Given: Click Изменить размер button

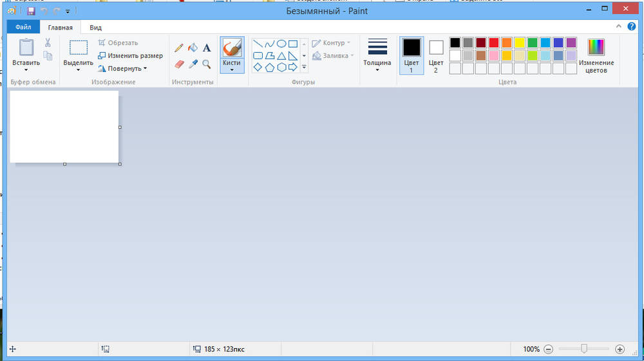Looking at the screenshot, I should pyautogui.click(x=130, y=55).
